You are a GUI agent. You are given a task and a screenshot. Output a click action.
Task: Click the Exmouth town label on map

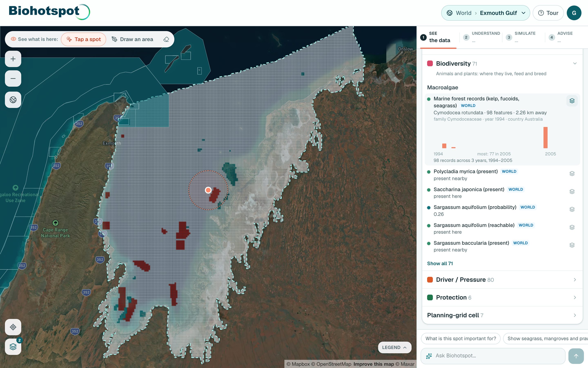point(111,143)
